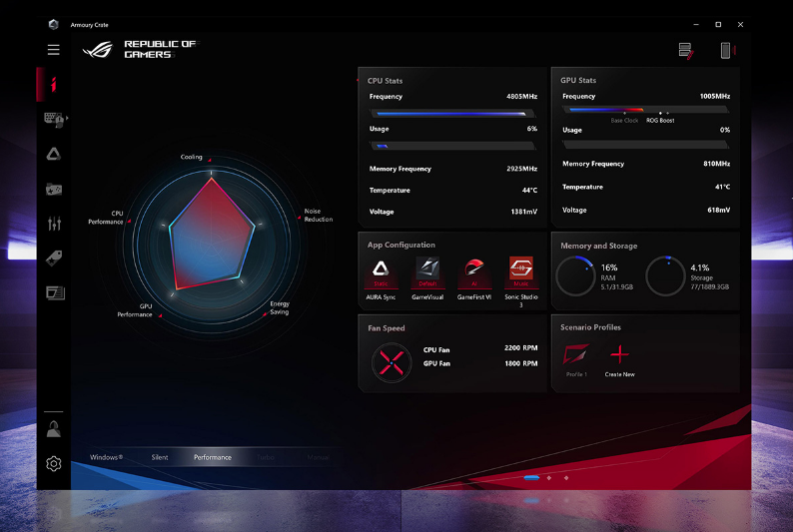The height and width of the screenshot is (532, 793).
Task: Select the Performance operating mode
Action: (213, 457)
